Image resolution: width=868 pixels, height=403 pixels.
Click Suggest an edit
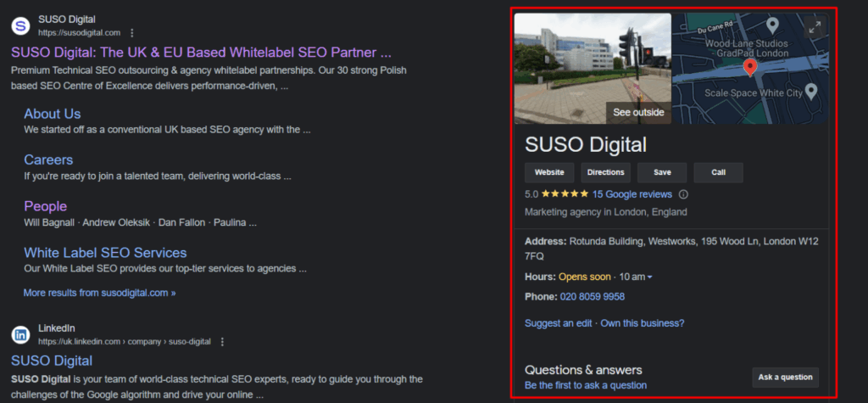tap(559, 323)
